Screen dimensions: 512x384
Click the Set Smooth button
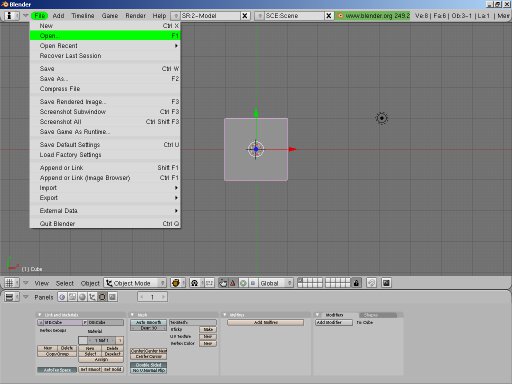[90, 369]
